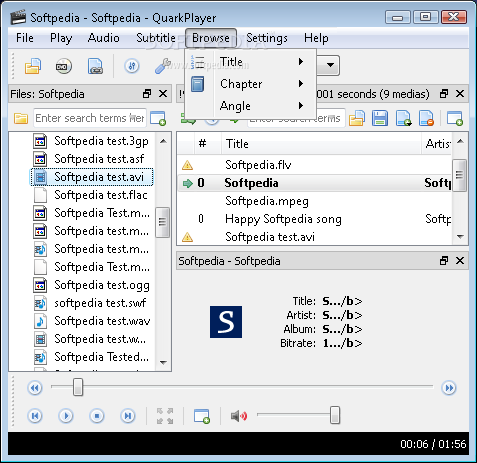Expand the Angle submenu
Viewport: 477px width, 463px height.
[250, 106]
